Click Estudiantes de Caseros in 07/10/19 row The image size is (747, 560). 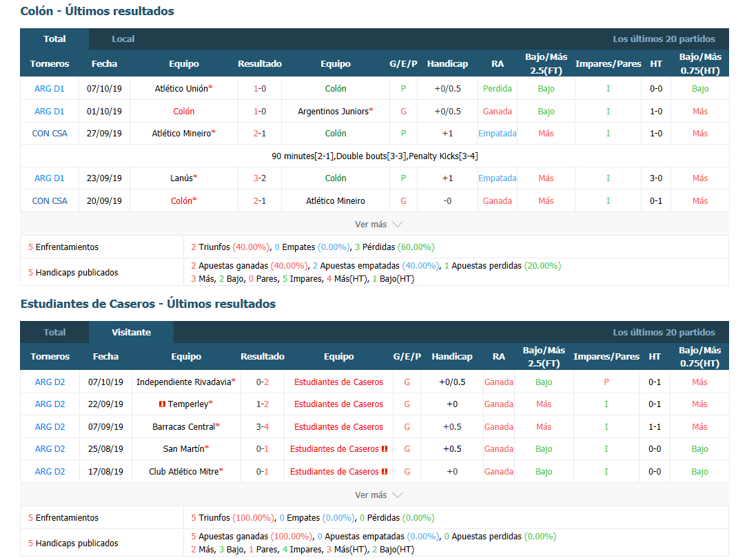point(339,382)
